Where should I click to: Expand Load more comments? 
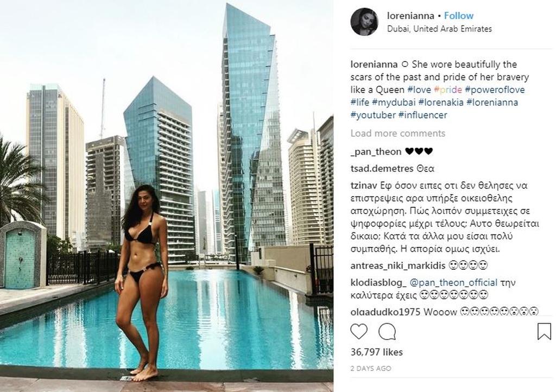[398, 133]
